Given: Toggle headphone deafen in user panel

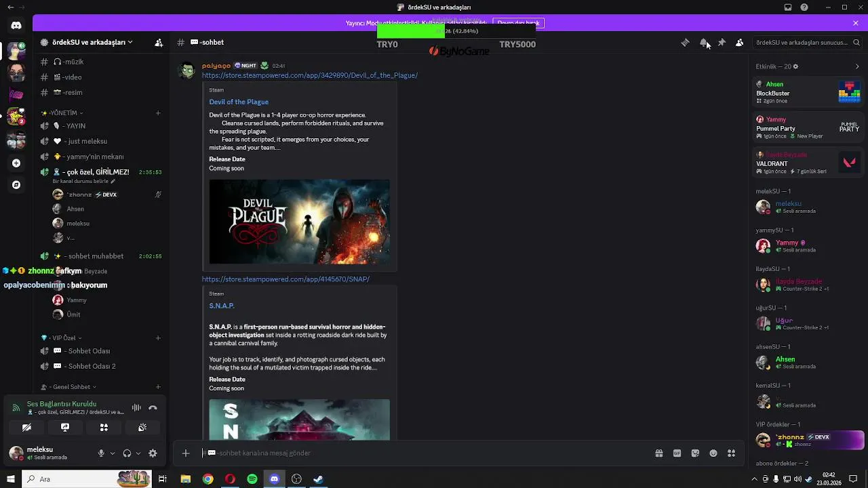Looking at the screenshot, I should 127,453.
